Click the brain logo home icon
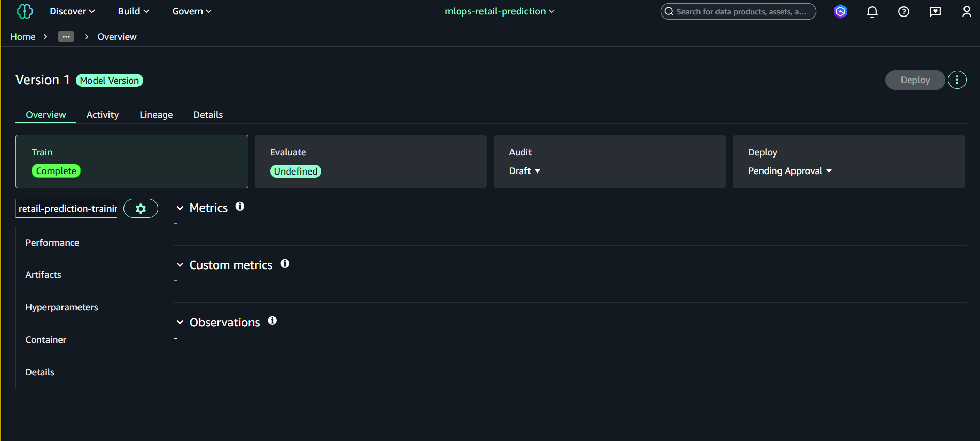This screenshot has width=980, height=441. click(x=24, y=11)
